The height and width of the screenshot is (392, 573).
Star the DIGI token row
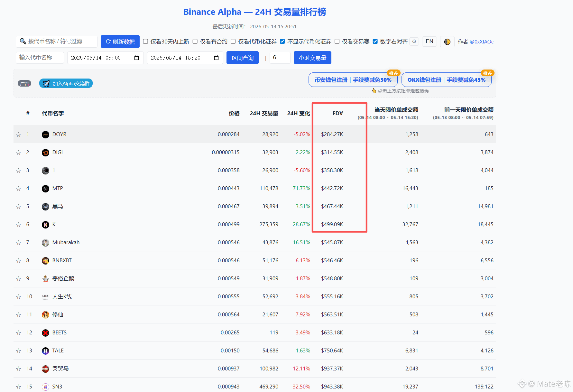point(19,153)
